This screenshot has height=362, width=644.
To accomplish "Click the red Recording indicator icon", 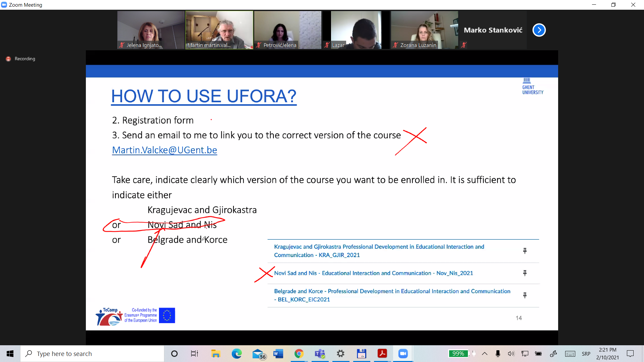I will 8,59.
